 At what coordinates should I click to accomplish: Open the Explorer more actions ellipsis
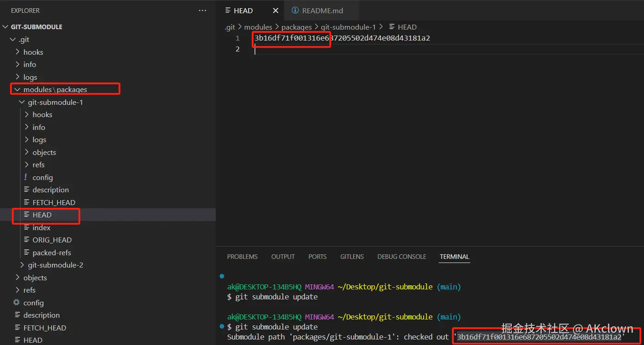(203, 10)
